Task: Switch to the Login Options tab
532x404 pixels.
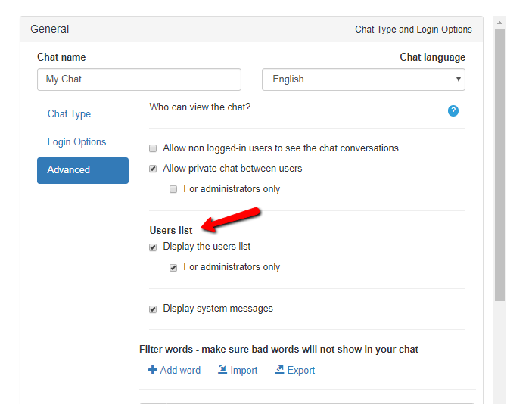Action: point(76,141)
